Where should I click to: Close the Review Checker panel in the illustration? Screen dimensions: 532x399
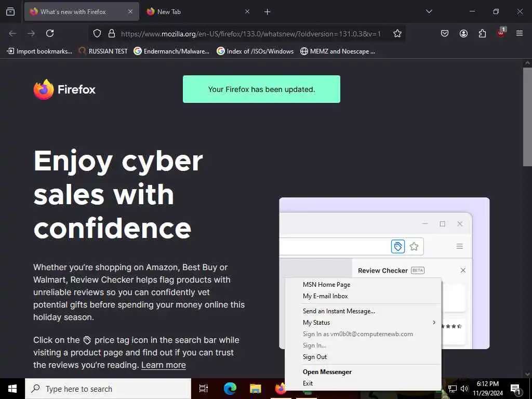(463, 270)
